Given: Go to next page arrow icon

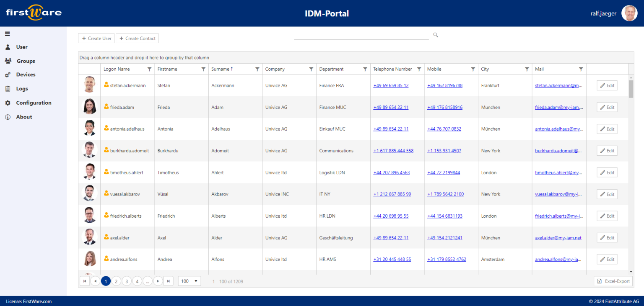Looking at the screenshot, I should [x=158, y=281].
